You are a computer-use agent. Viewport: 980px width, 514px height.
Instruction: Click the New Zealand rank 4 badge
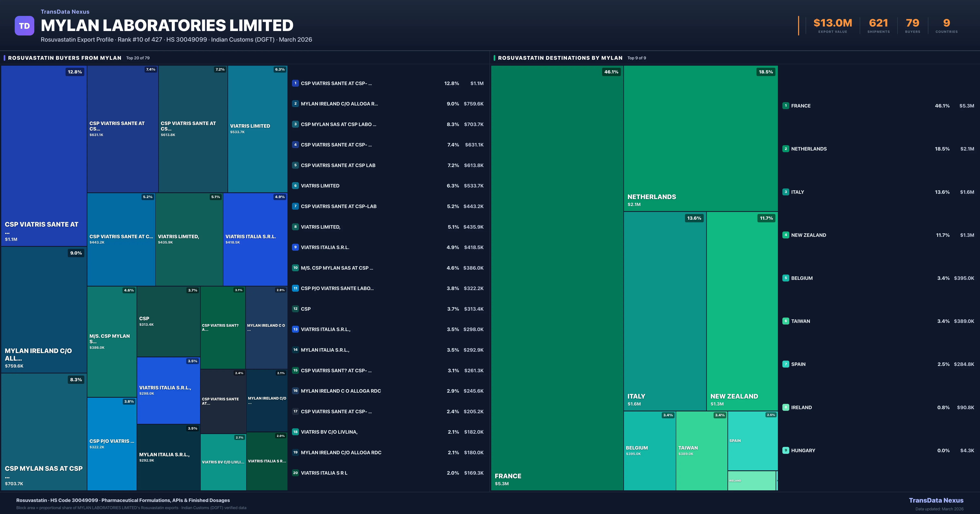[786, 235]
